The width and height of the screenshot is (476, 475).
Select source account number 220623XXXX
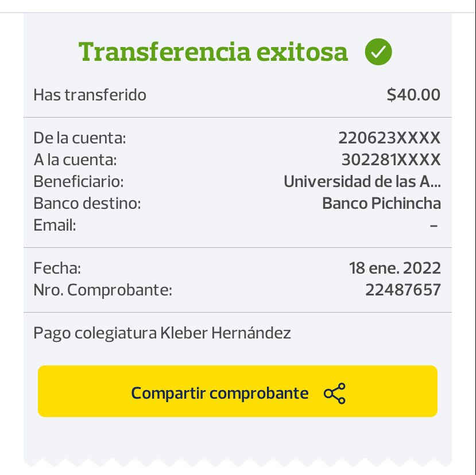click(x=389, y=138)
